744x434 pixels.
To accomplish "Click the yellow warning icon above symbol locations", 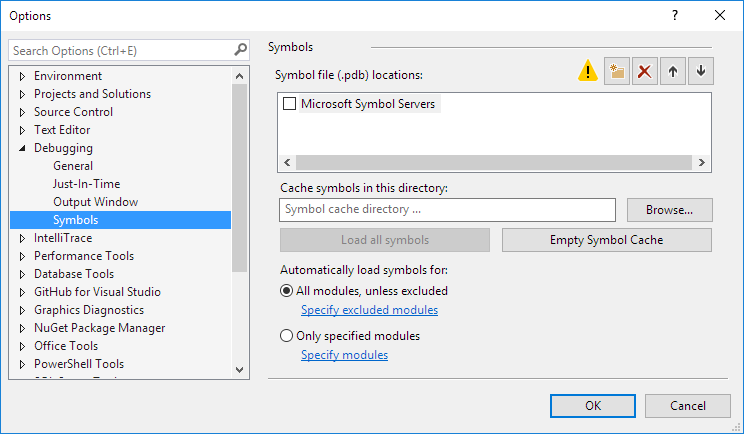I will pos(588,72).
